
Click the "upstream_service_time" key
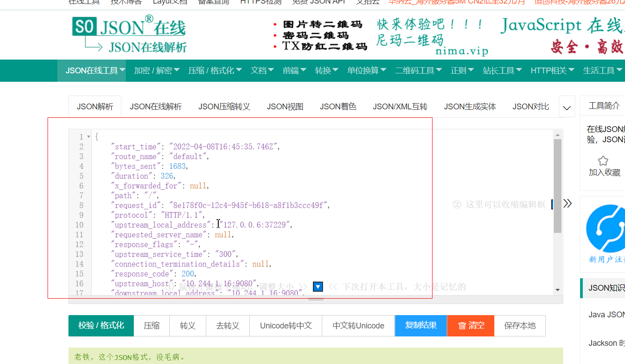coord(159,254)
